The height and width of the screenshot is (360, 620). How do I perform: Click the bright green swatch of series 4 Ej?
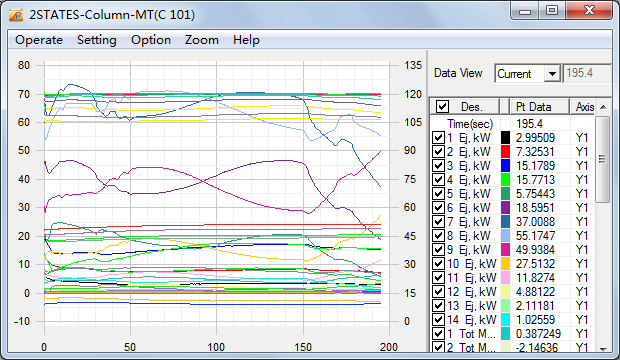(505, 180)
